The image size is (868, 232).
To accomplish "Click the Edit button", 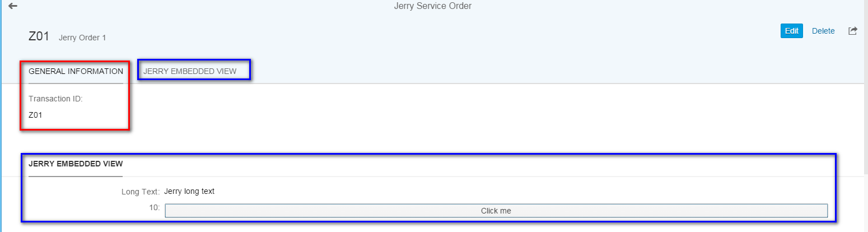I will coord(792,31).
